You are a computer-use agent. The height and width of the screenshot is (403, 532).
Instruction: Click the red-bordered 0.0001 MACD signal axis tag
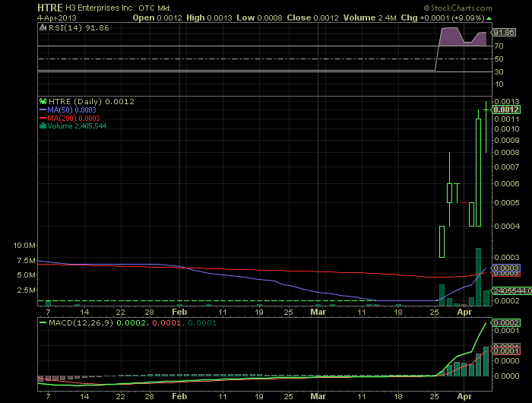coord(506,351)
